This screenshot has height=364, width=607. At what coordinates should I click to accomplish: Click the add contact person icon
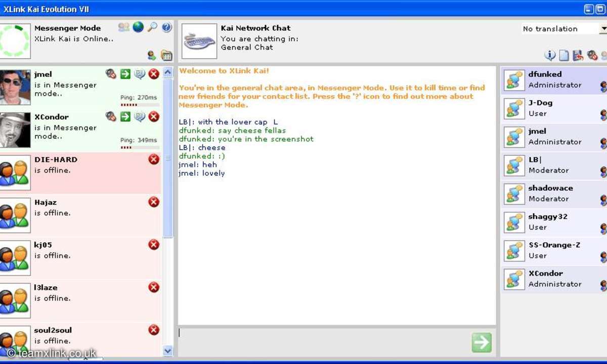(152, 55)
